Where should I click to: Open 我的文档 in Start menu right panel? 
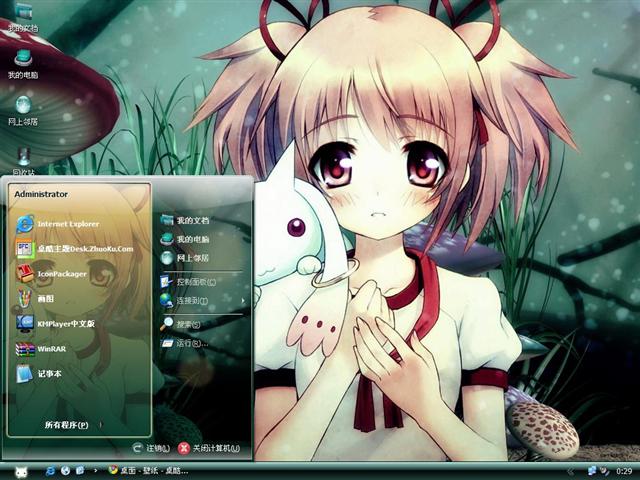[192, 220]
